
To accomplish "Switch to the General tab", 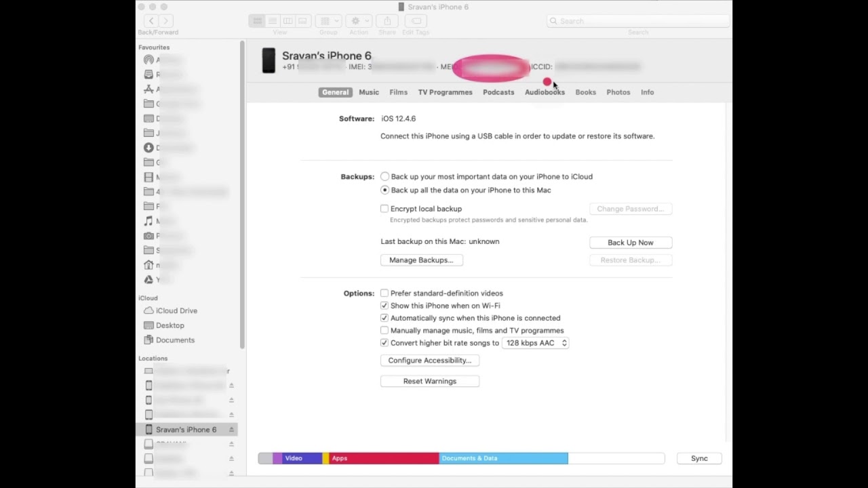I will coord(335,92).
